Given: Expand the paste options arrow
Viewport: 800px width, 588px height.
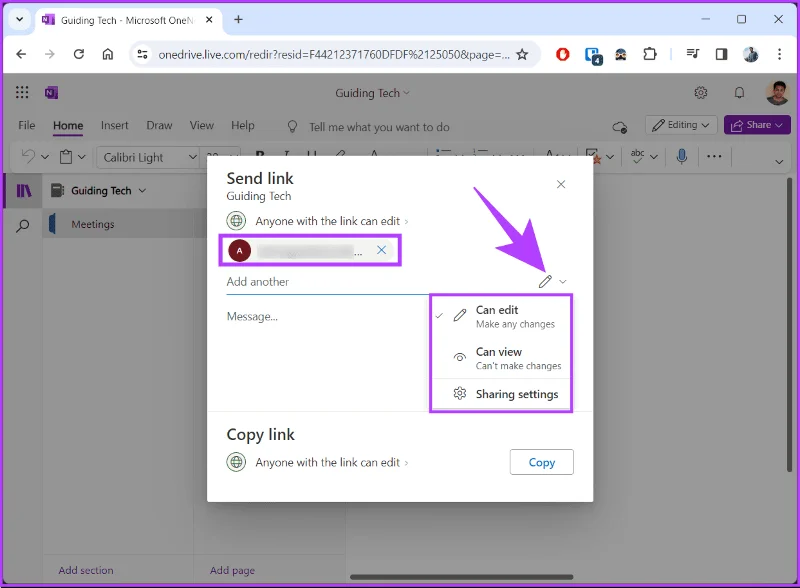Looking at the screenshot, I should point(82,157).
